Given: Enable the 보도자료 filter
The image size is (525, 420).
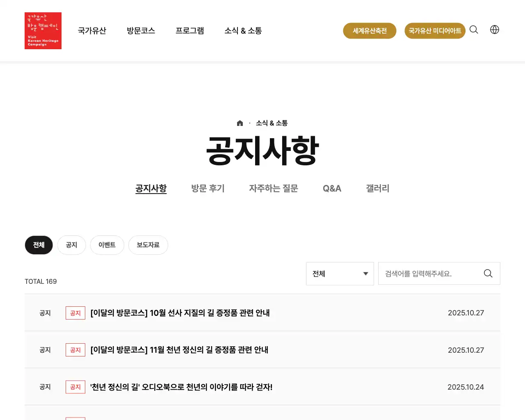Looking at the screenshot, I should tap(148, 245).
